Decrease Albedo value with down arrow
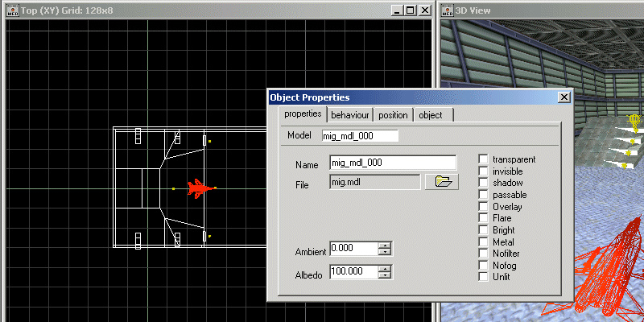The image size is (644, 322). click(x=386, y=276)
